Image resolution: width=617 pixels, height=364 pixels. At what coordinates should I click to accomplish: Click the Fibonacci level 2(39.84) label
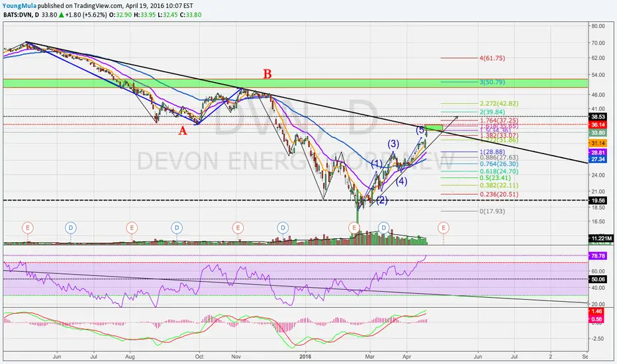493,112
